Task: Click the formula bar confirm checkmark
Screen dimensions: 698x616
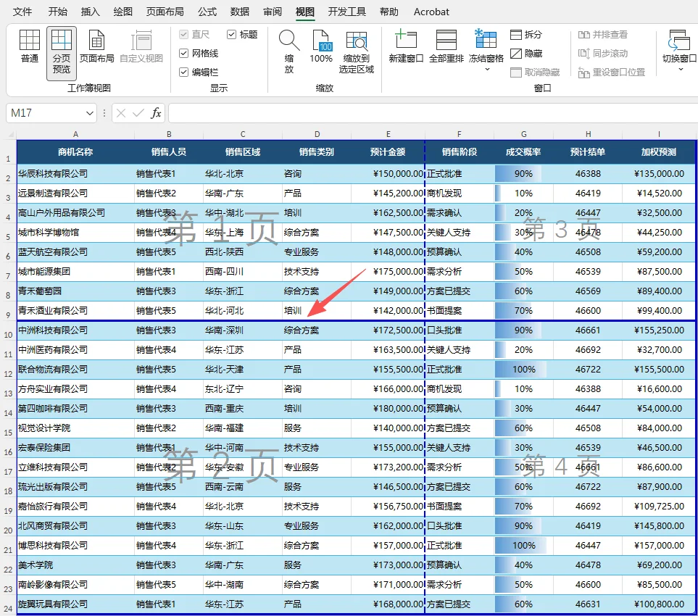Action: click(x=138, y=113)
